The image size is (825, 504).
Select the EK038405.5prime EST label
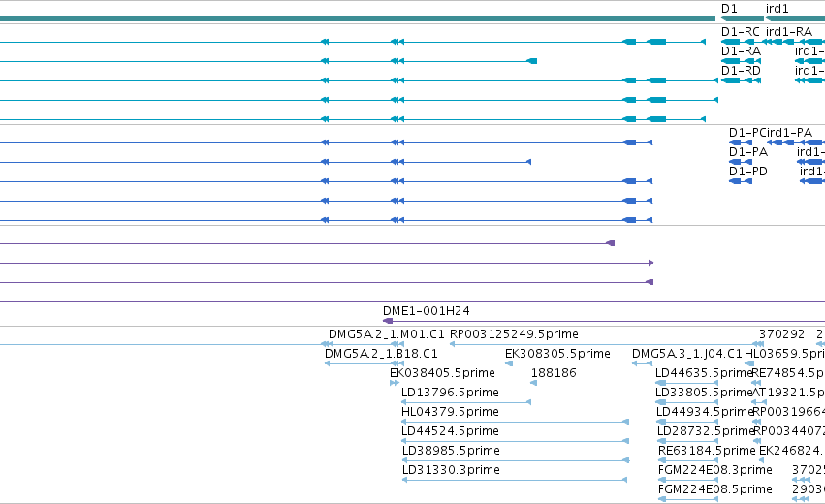pos(442,373)
